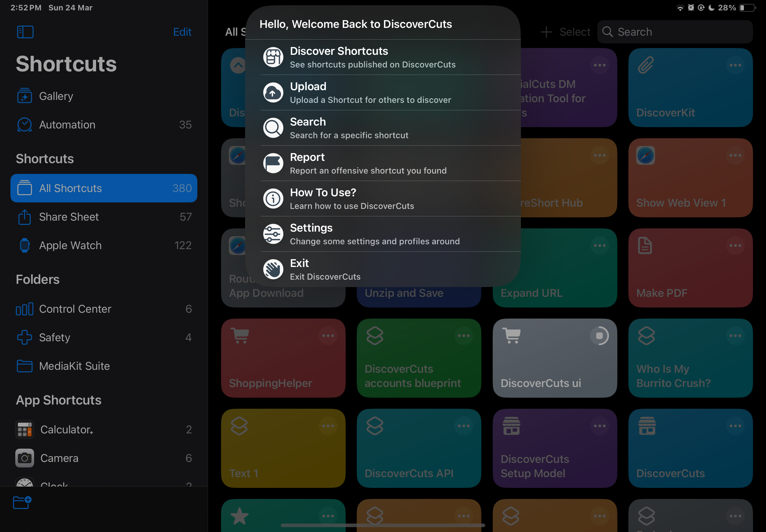
Task: Open options for Text 1 shortcut
Action: (328, 426)
